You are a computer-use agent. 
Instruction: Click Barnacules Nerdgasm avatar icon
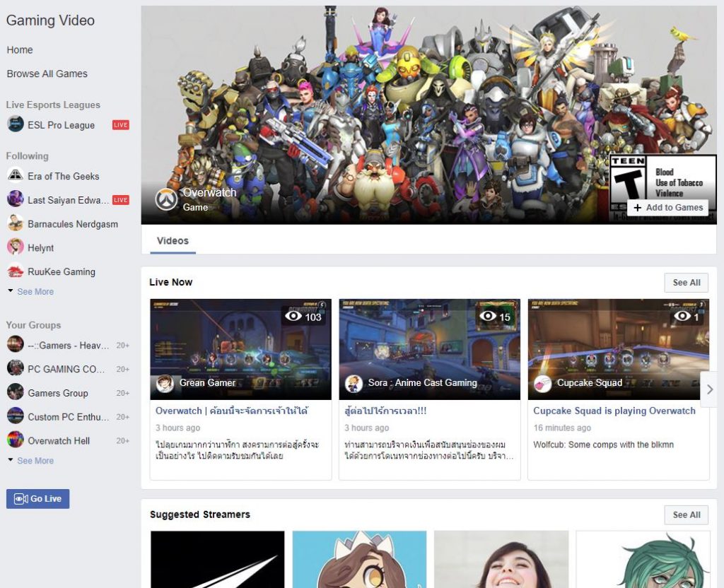16,223
